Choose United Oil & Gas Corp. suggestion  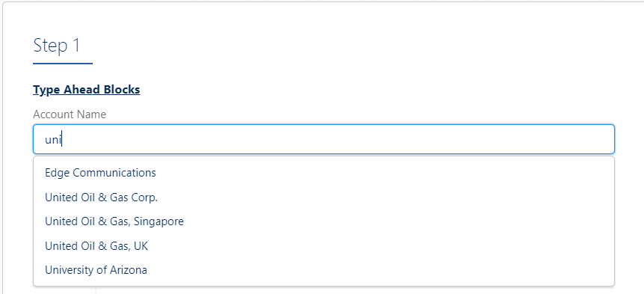(324, 197)
